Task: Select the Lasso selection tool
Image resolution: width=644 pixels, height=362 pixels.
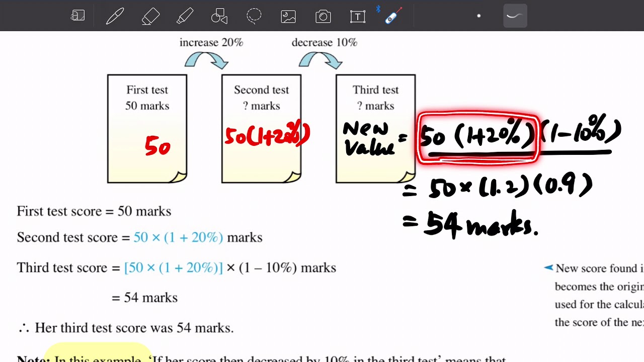Action: tap(254, 16)
